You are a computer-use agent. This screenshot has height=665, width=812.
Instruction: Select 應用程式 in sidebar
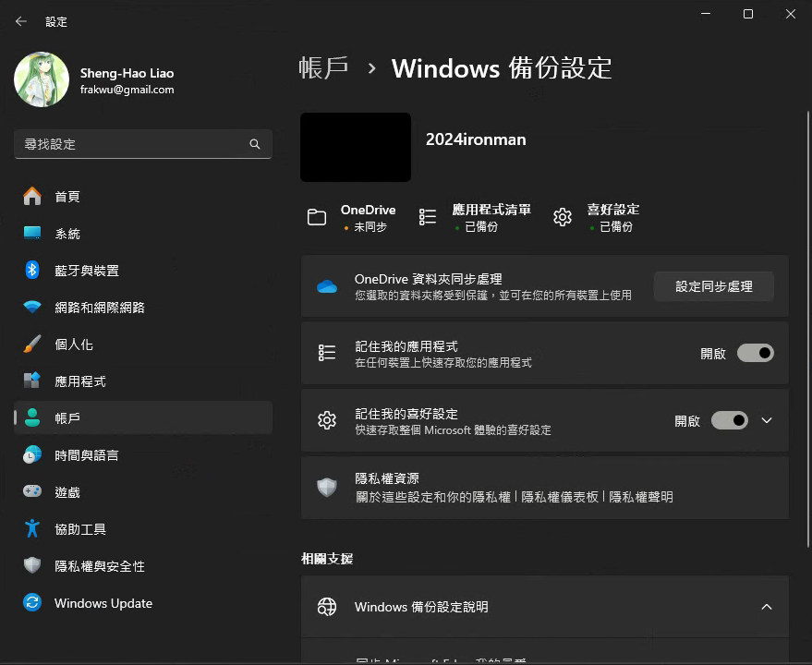click(x=143, y=381)
